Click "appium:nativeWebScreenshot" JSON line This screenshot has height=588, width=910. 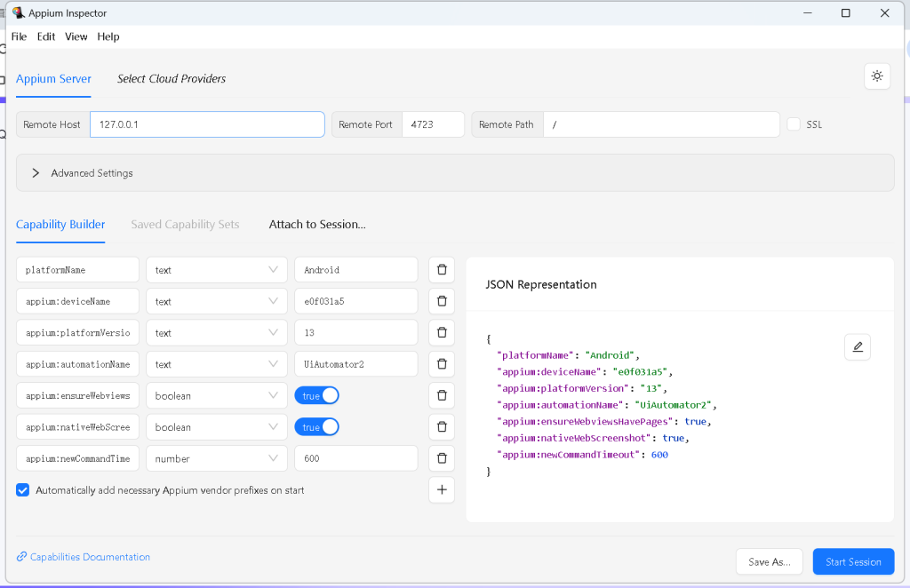[x=593, y=438]
